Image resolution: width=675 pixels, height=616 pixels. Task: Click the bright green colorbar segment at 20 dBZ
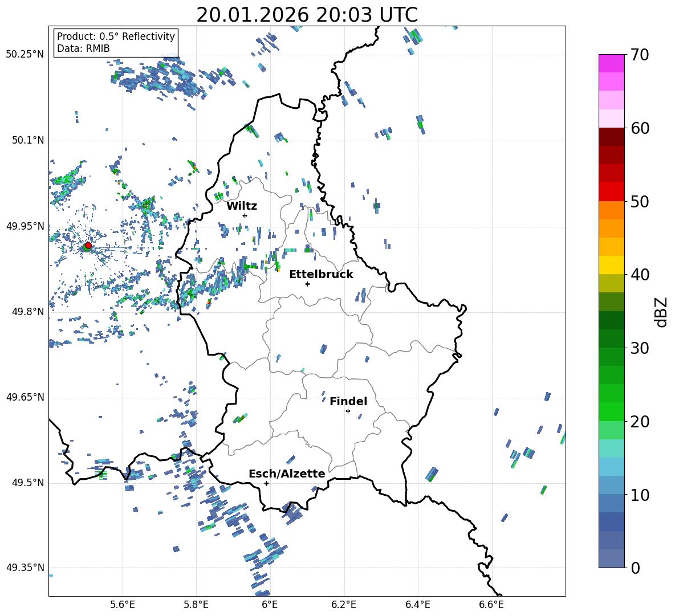click(x=611, y=411)
